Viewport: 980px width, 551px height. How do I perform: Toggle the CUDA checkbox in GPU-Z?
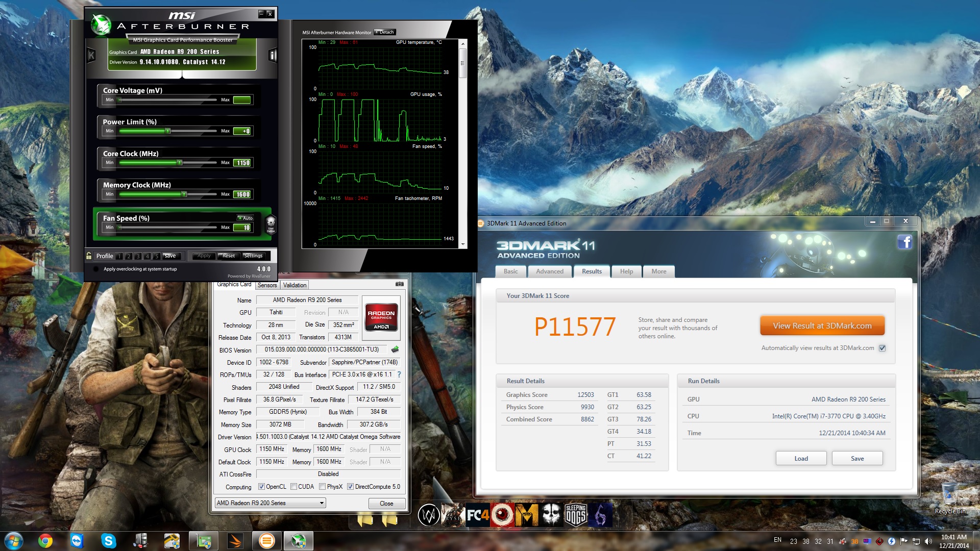tap(293, 487)
